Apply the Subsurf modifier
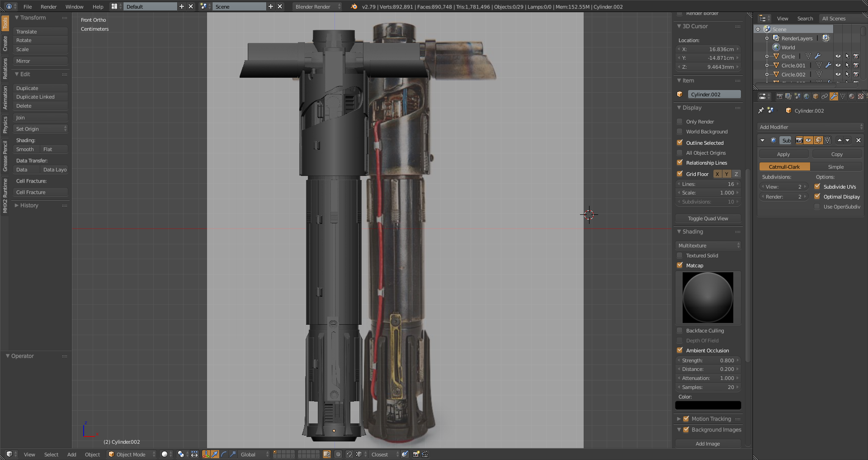Image resolution: width=868 pixels, height=460 pixels. (783, 154)
